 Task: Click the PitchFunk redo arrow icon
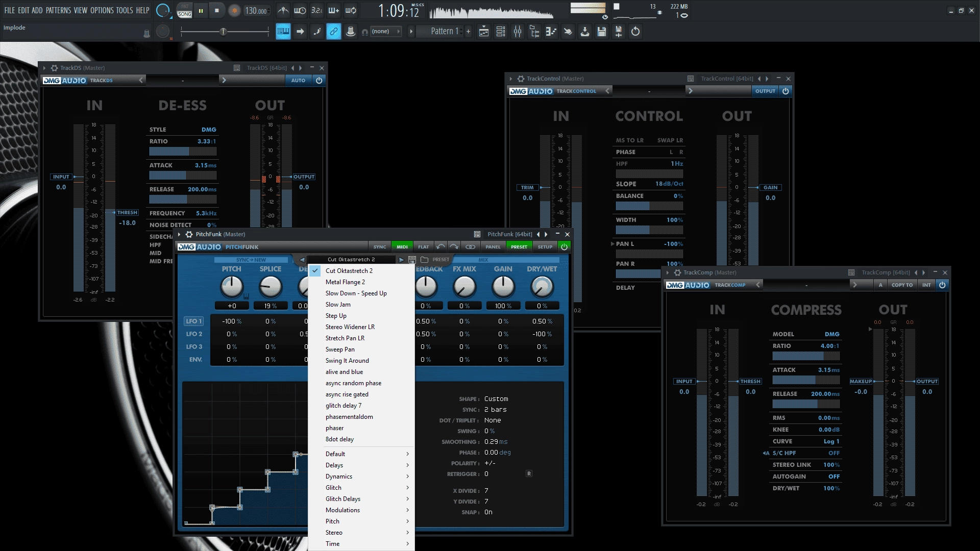click(454, 247)
